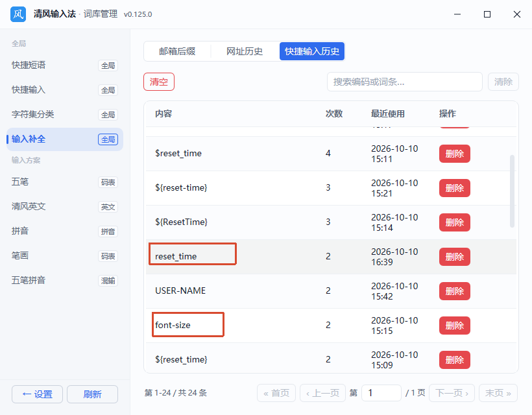
Task: Click the page number input field
Action: pos(381,393)
